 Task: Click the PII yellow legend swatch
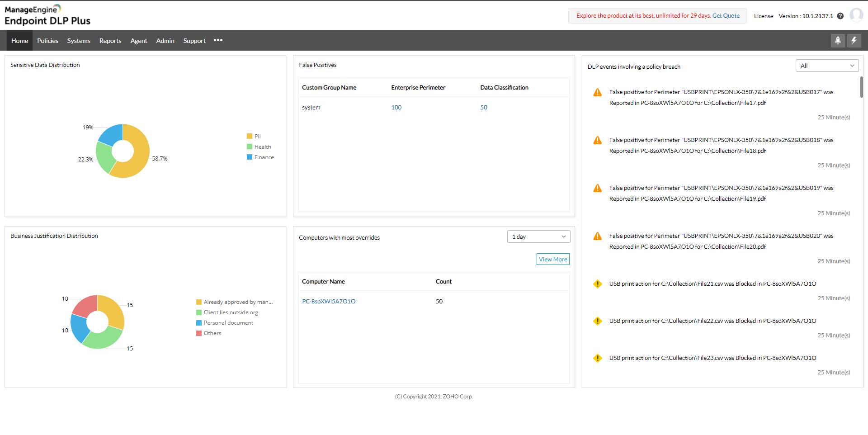coord(250,136)
